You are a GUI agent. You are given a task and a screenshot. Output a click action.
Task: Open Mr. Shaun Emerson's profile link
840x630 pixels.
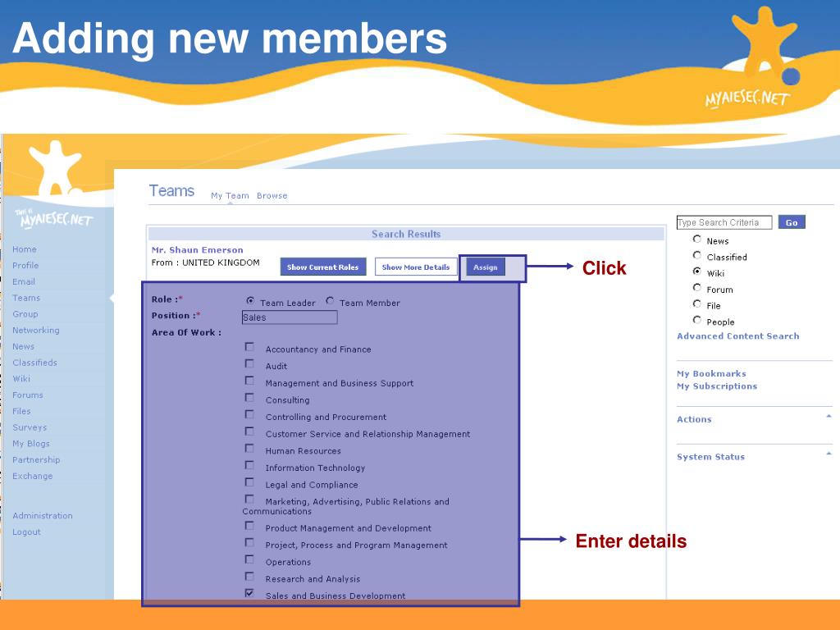point(198,250)
